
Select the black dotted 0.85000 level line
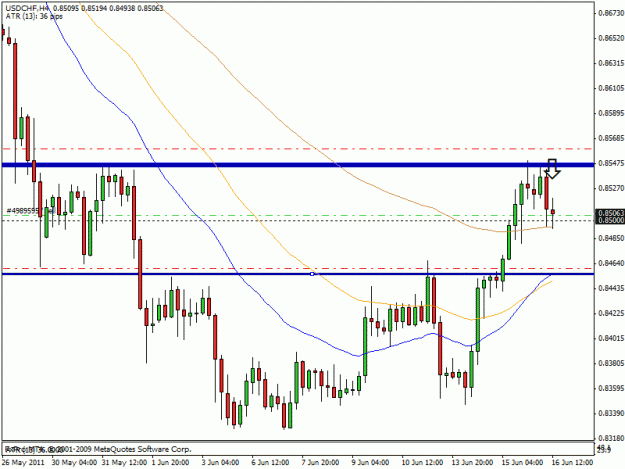(x=298, y=220)
